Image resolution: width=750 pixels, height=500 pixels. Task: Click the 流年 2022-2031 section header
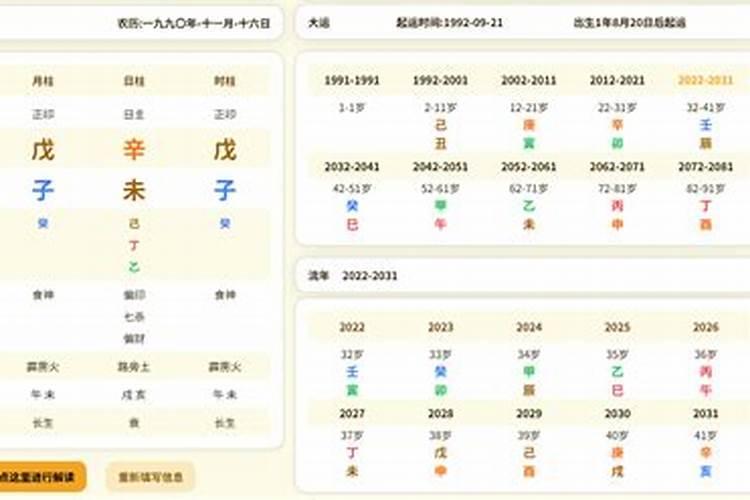coord(353,276)
